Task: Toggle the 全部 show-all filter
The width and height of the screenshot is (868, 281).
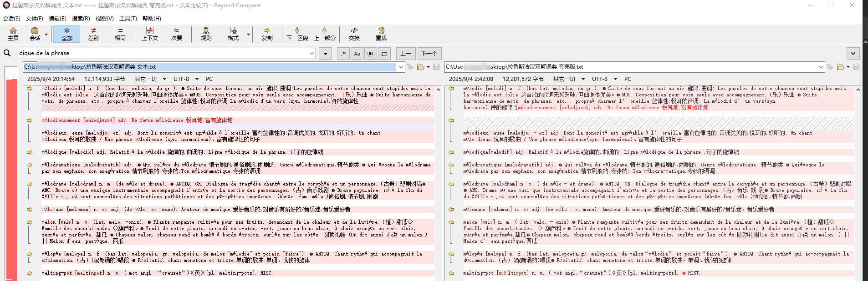Action: point(66,34)
